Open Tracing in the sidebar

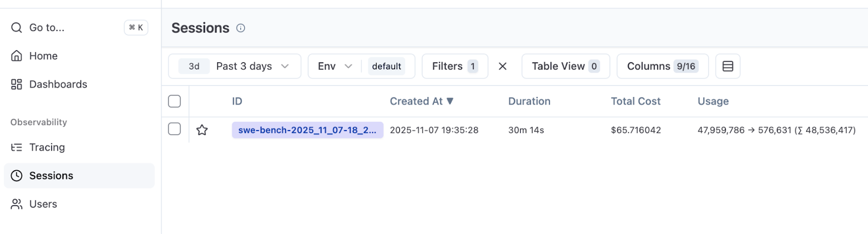(47, 147)
